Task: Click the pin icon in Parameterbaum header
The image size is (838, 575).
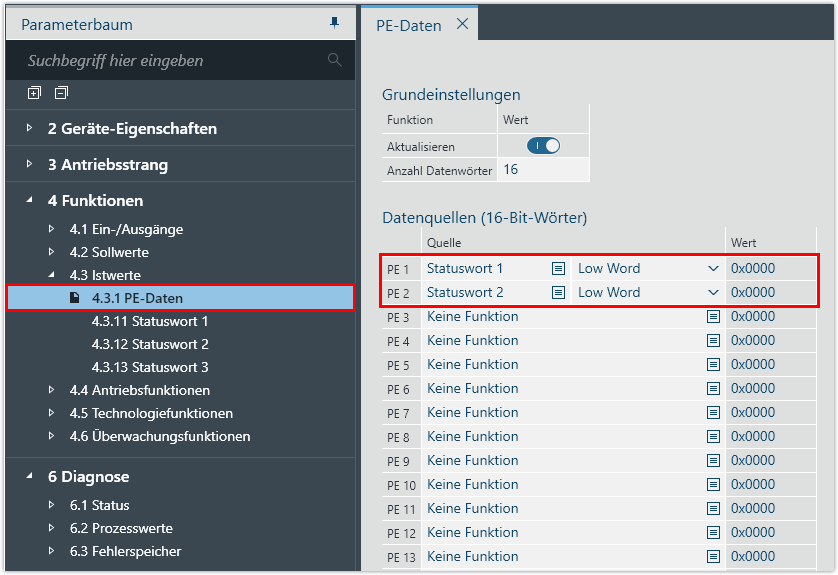Action: click(335, 23)
